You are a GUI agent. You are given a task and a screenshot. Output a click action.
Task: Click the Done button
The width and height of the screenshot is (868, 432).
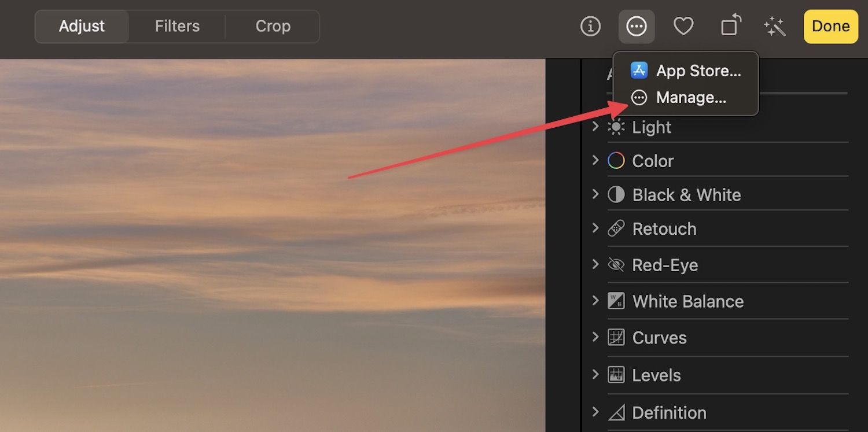pyautogui.click(x=830, y=26)
